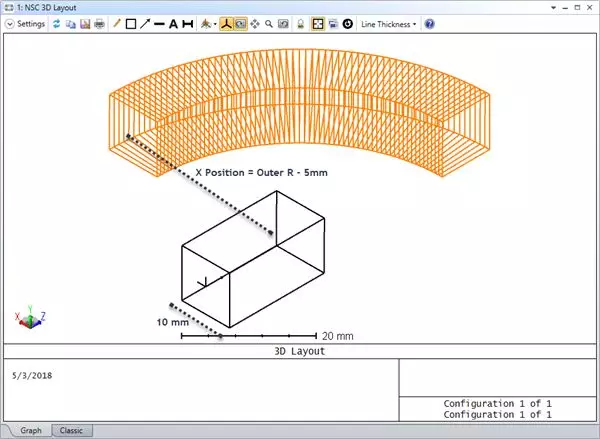
Task: Toggle the axis orientation indicator button
Action: (x=227, y=23)
